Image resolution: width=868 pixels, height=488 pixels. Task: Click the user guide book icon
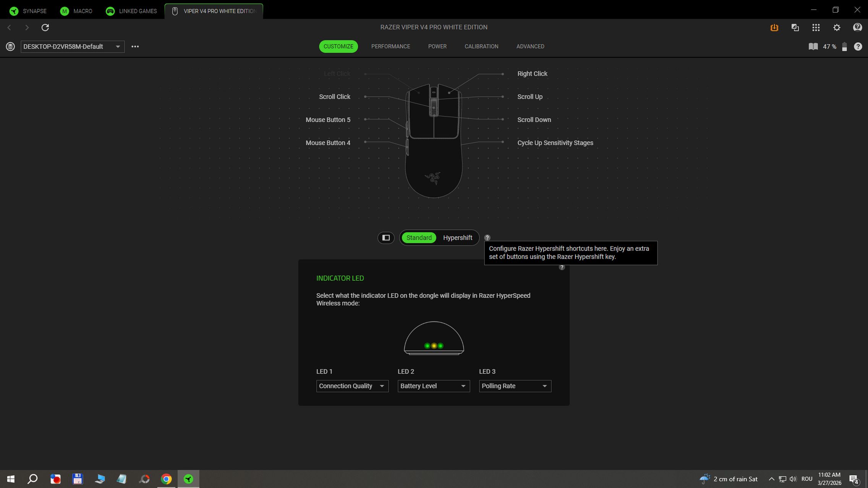pyautogui.click(x=813, y=47)
